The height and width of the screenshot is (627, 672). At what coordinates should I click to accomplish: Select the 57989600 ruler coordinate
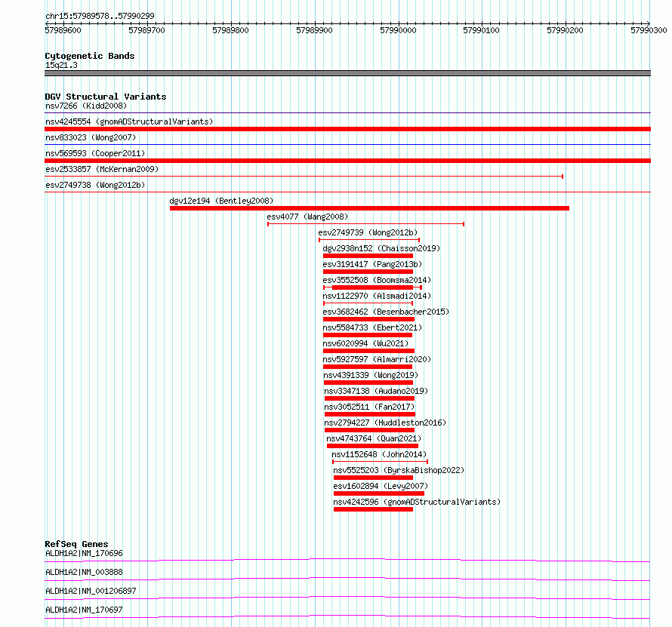tap(63, 30)
